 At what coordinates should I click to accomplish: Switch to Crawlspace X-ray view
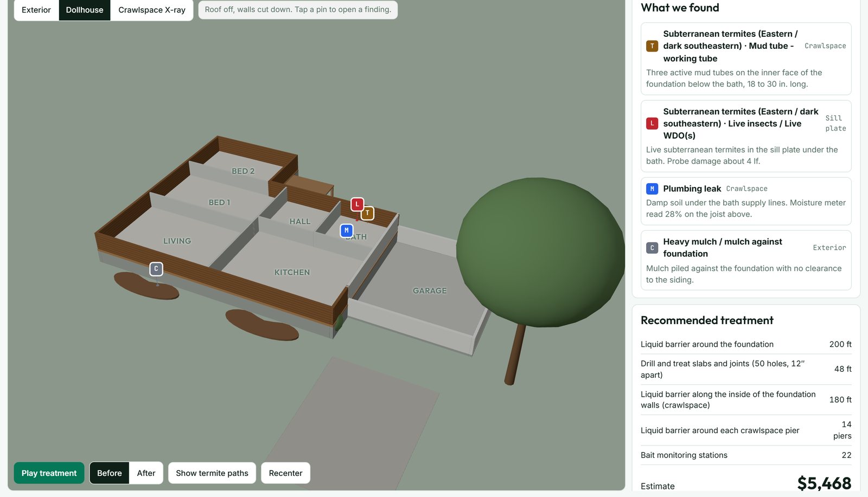point(152,10)
